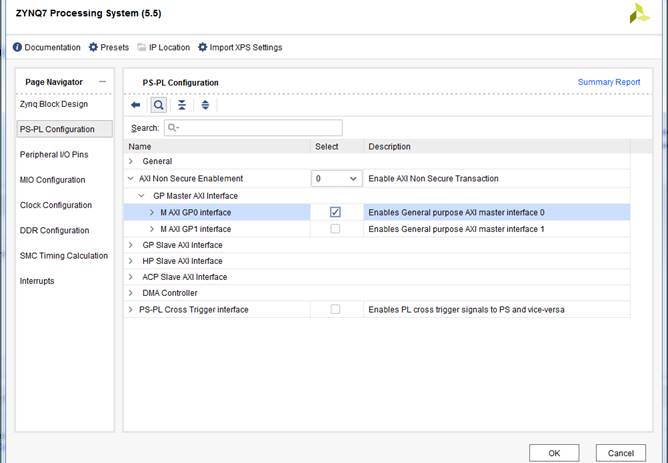Open the Presets gear menu
The width and height of the screenshot is (668, 463).
point(109,47)
